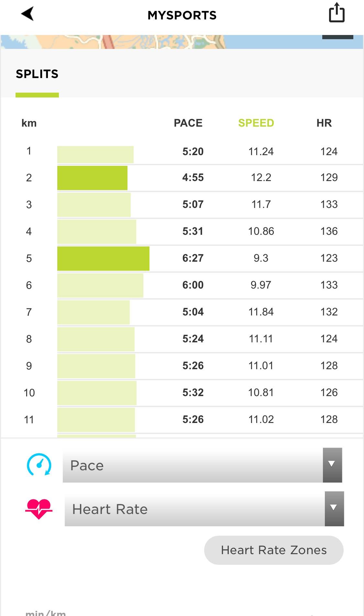The image size is (364, 616).
Task: Tap the pace speedometer icon
Action: pyautogui.click(x=39, y=464)
